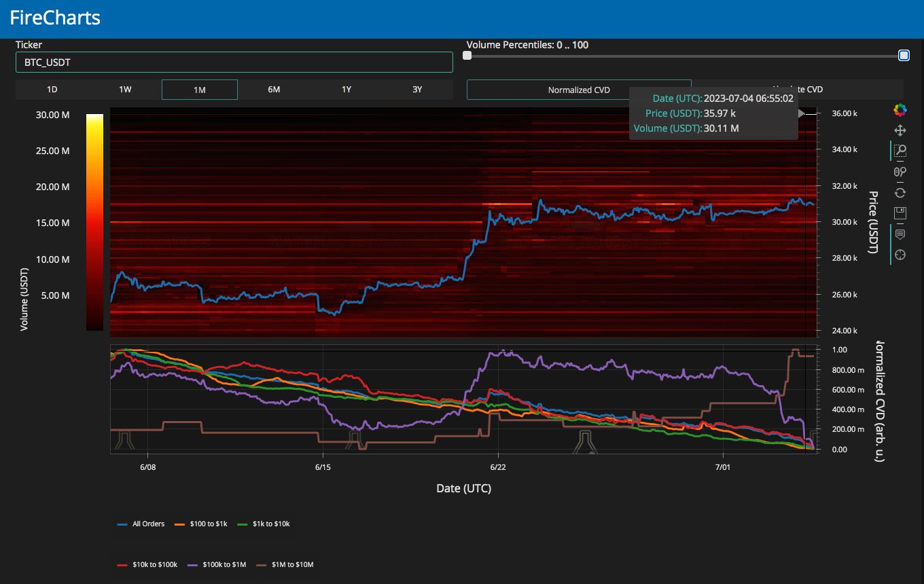This screenshot has width=924, height=584.
Task: Enable the Wheel Zoom tool
Action: click(x=900, y=172)
